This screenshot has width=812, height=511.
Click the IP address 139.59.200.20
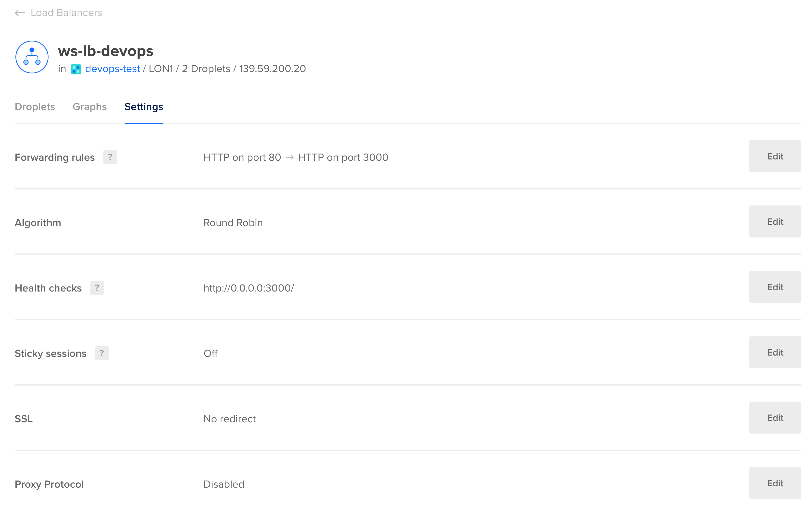(x=272, y=69)
